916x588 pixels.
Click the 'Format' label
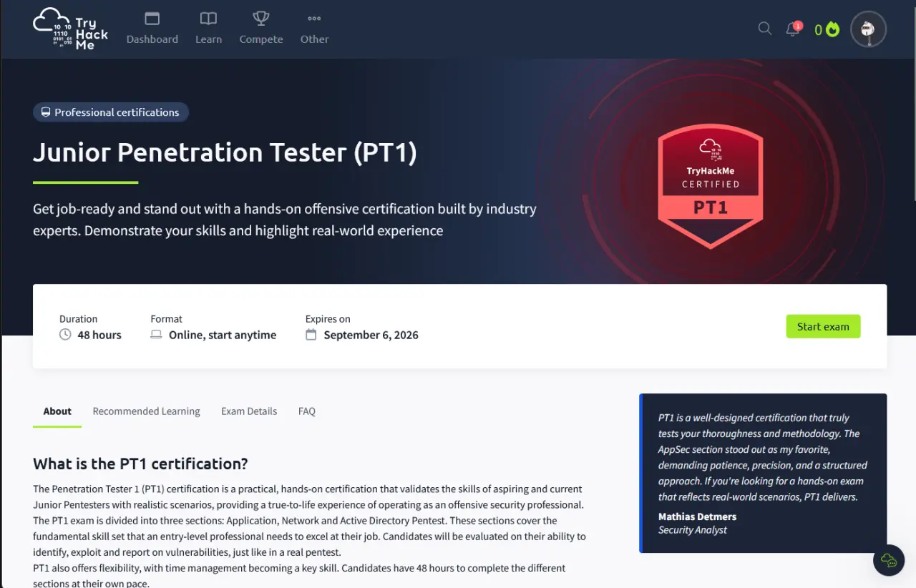(x=166, y=319)
